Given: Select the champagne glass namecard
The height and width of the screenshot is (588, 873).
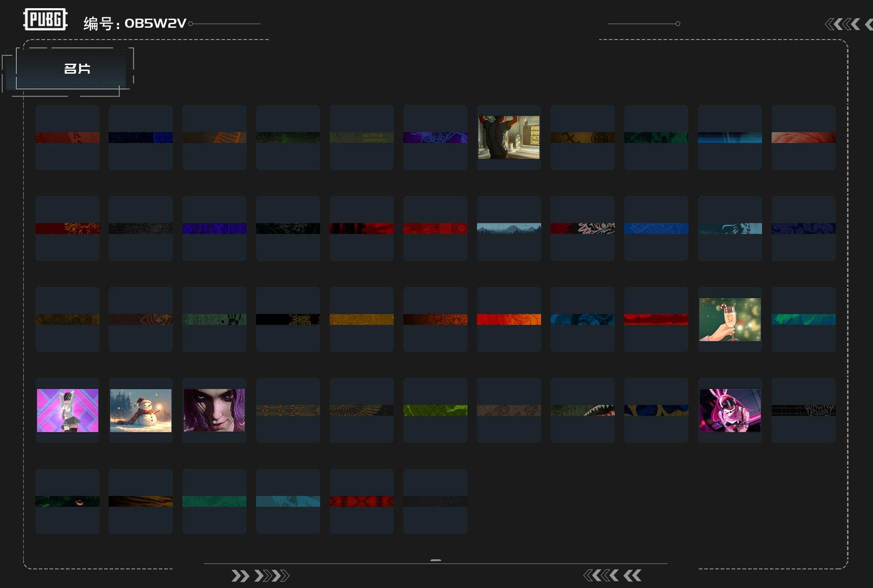Looking at the screenshot, I should (x=730, y=319).
